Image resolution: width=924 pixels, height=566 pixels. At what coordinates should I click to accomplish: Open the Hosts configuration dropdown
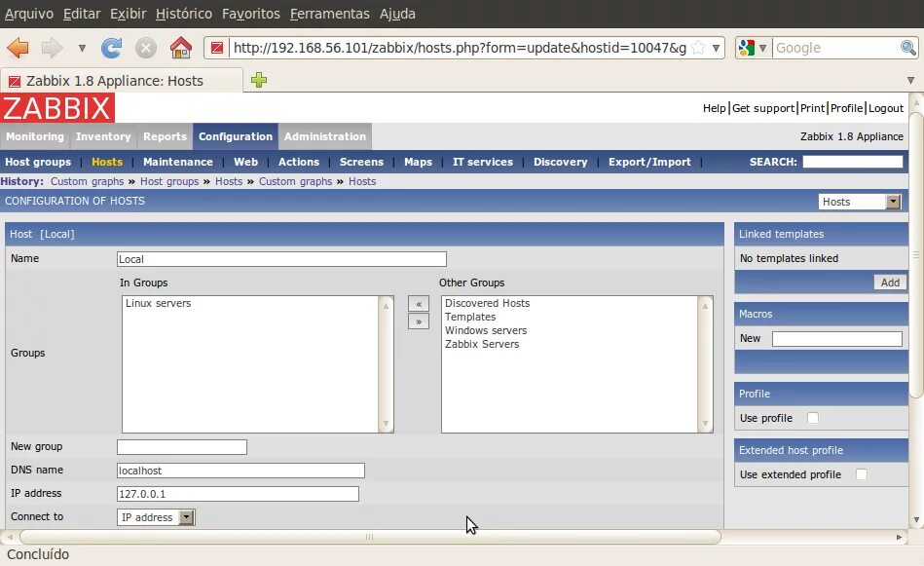(x=859, y=202)
